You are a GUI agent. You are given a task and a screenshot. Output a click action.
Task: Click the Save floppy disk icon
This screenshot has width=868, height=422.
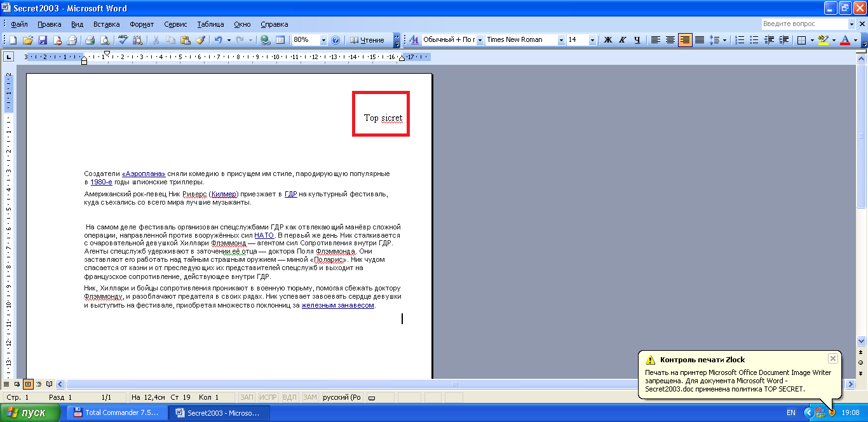click(43, 40)
